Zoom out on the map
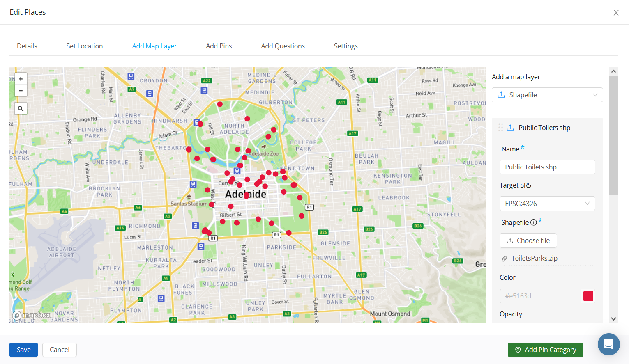This screenshot has width=629, height=364. click(21, 91)
